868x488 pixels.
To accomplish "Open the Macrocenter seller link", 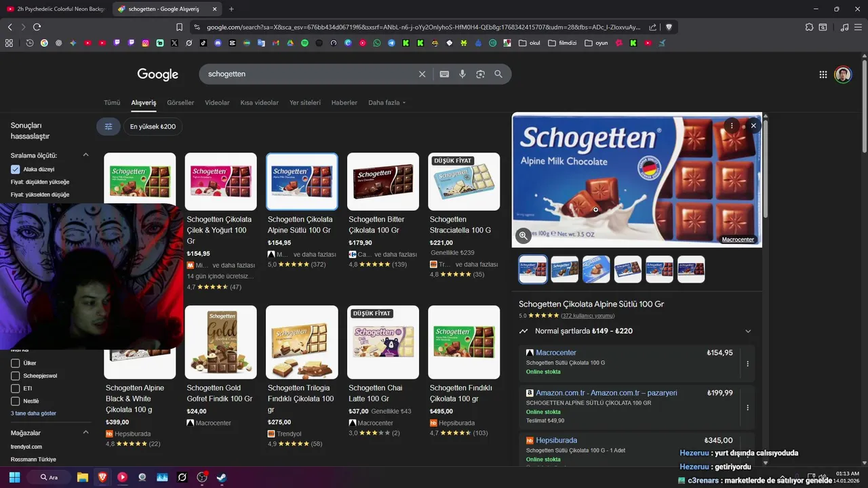I will (555, 352).
